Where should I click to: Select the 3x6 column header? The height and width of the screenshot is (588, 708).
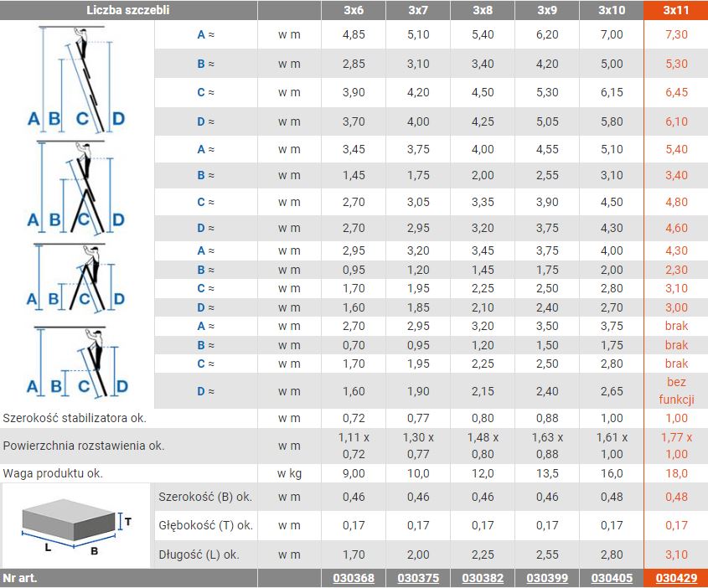pos(353,10)
